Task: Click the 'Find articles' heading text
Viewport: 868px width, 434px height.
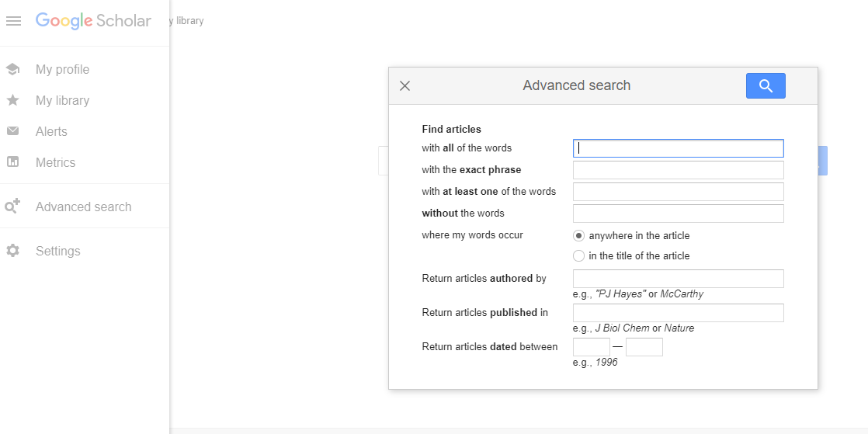Action: click(x=451, y=130)
